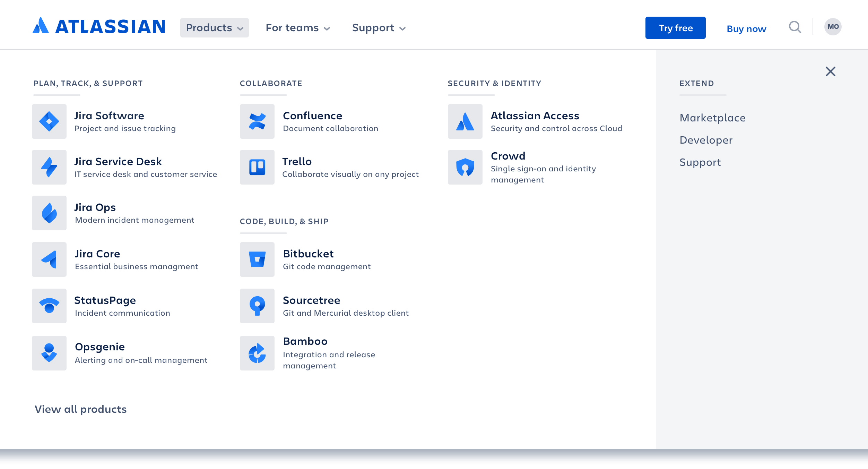Select the Jira Ops title
This screenshot has width=868, height=469.
(95, 207)
